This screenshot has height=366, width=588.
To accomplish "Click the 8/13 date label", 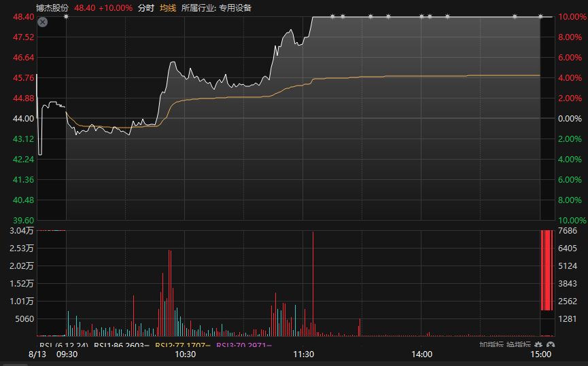I will tap(37, 354).
